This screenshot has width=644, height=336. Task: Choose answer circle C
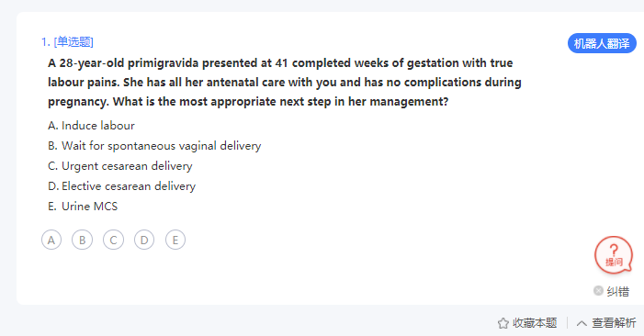pyautogui.click(x=113, y=240)
